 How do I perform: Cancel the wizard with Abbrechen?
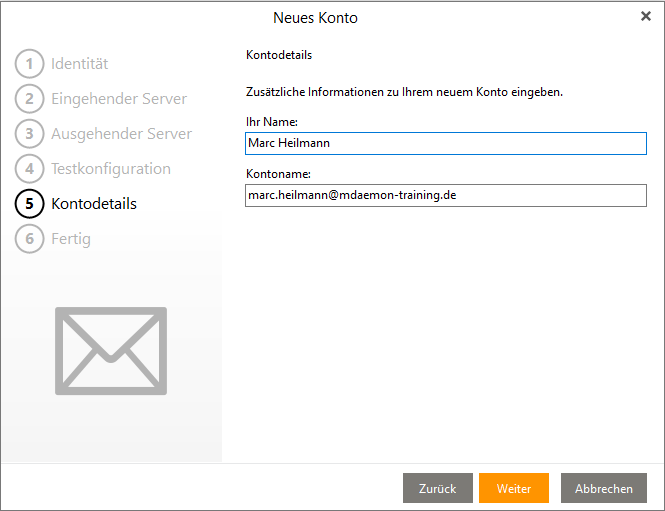[603, 488]
